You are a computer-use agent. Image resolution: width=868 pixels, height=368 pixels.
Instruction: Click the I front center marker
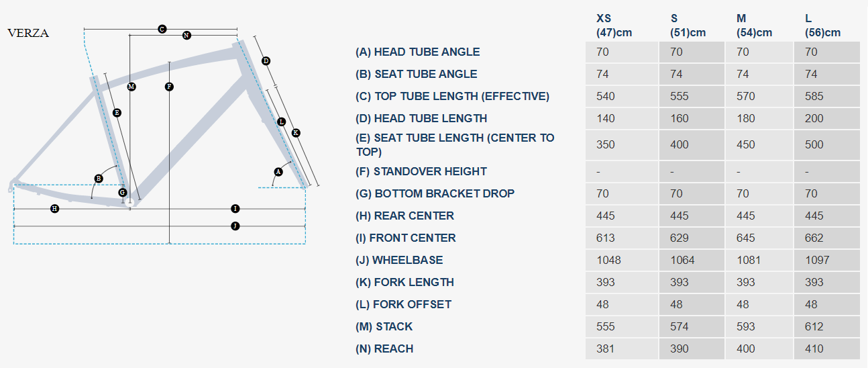click(x=235, y=209)
